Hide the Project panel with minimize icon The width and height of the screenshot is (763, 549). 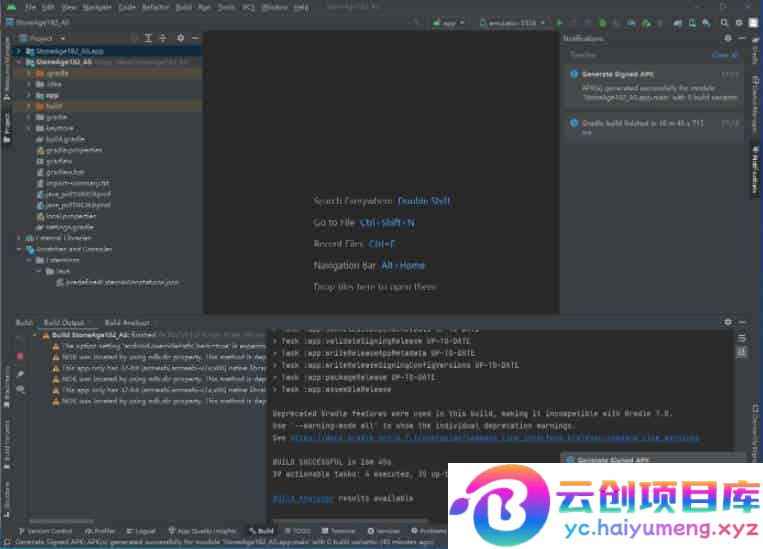[x=194, y=38]
